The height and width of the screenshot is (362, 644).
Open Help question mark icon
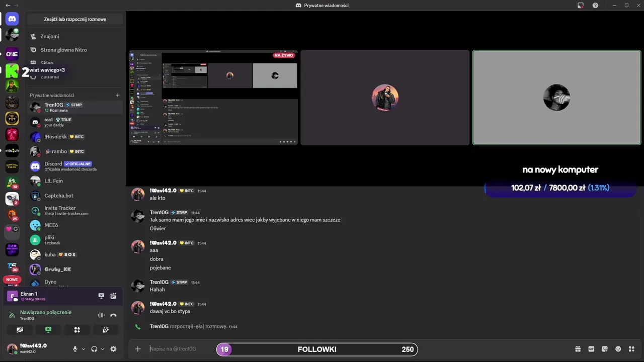coord(595,6)
